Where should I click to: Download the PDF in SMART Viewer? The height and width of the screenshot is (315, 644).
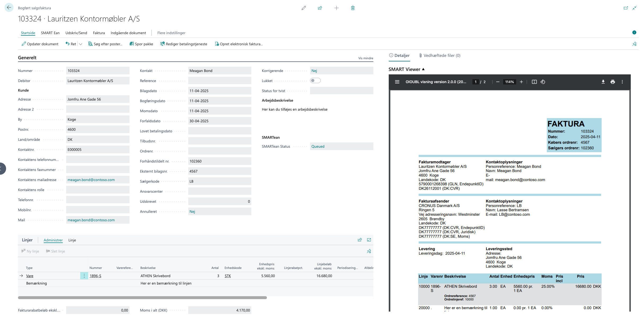point(603,82)
